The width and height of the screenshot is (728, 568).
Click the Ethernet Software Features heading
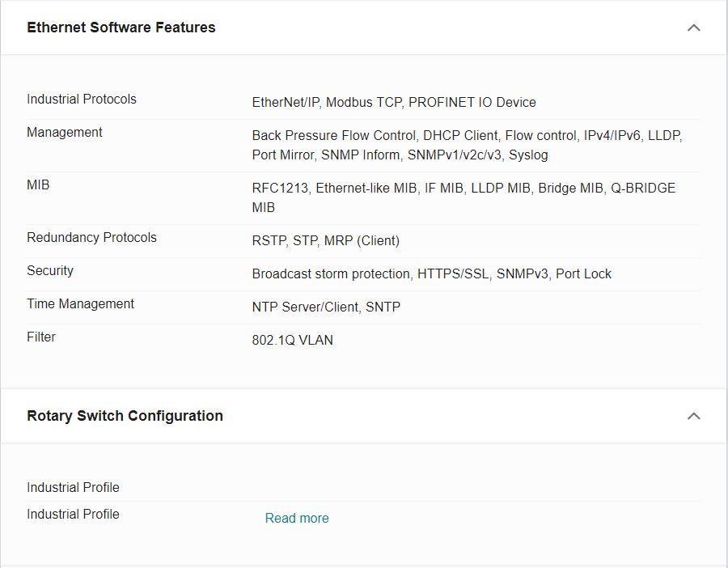[x=121, y=28]
